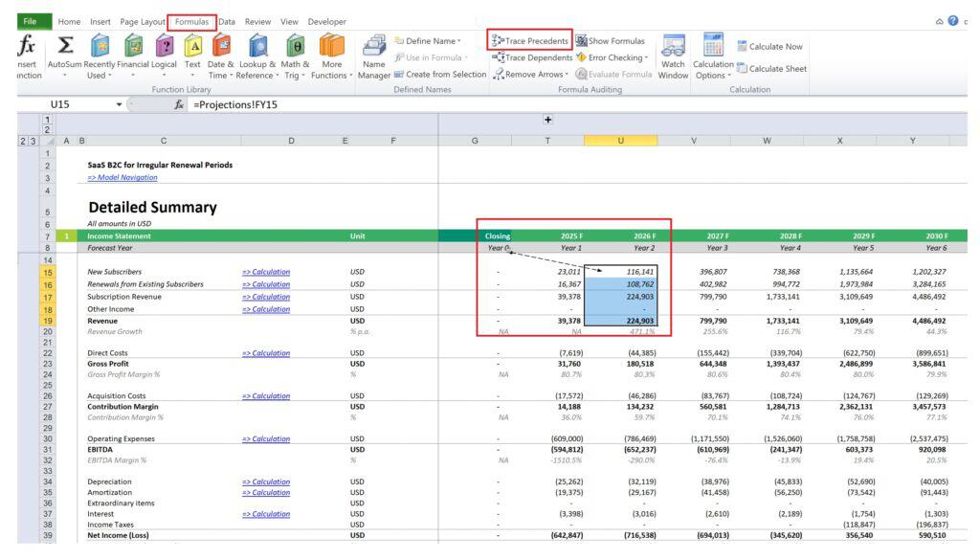Click Create from Selection
980x560 pixels.
[440, 74]
